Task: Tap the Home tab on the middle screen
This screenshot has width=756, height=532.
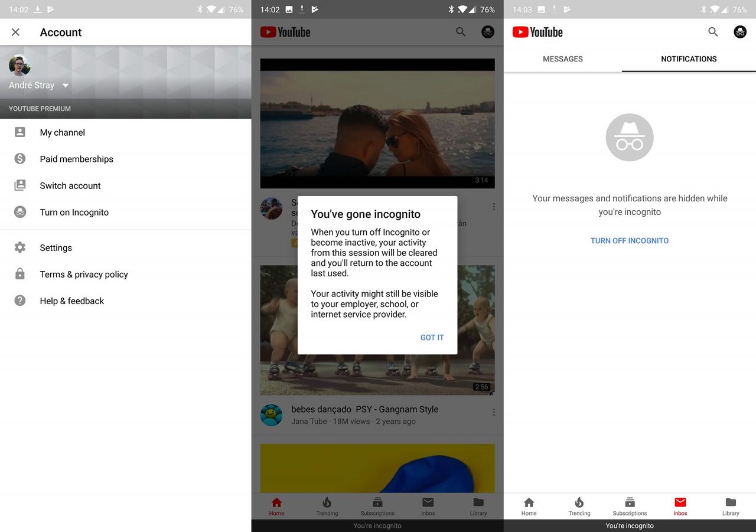Action: 276,507
